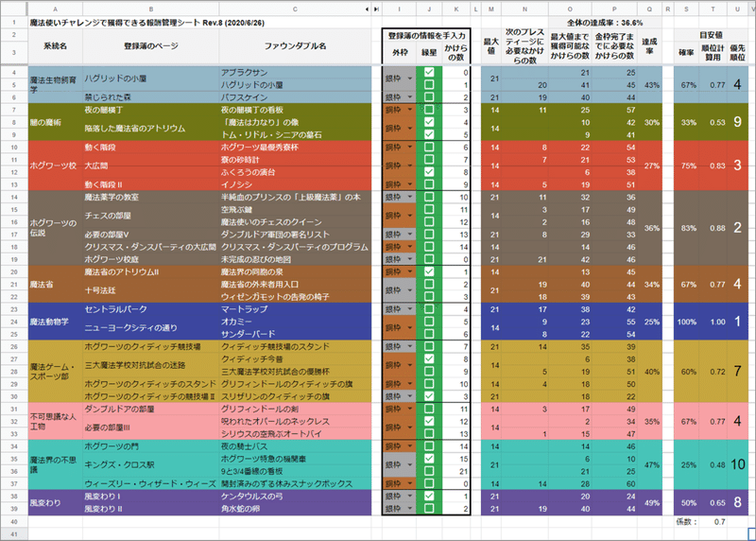Click the 登録簿の情報を手入力 header cell
Screen dimensions: 756x541
point(427,35)
